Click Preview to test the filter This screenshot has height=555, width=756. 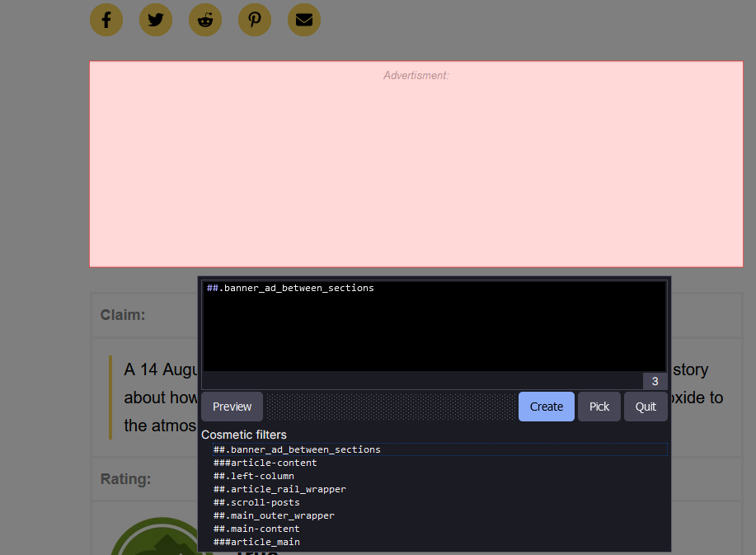pyautogui.click(x=231, y=406)
